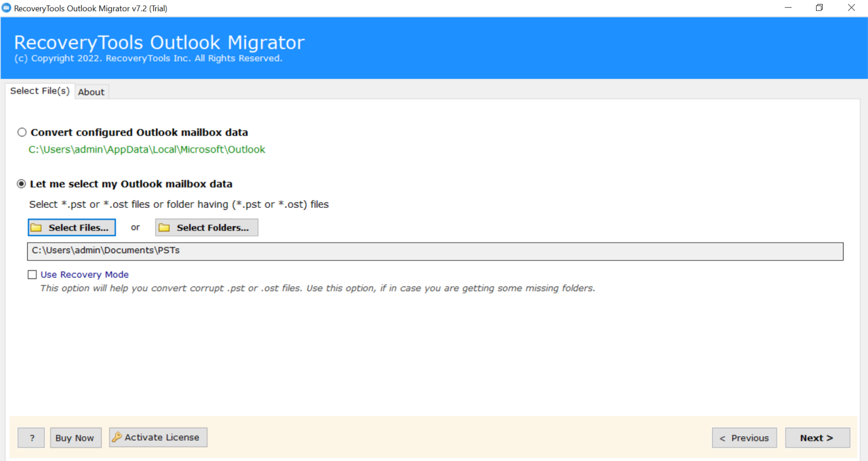
Task: Click the recovery mode description text
Action: (318, 288)
